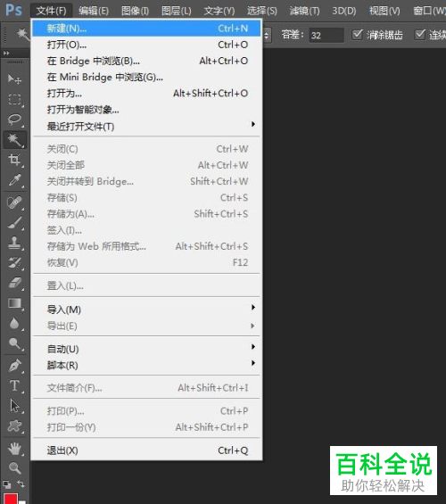This screenshot has width=446, height=504.
Task: Select the Move tool
Action: 14,78
